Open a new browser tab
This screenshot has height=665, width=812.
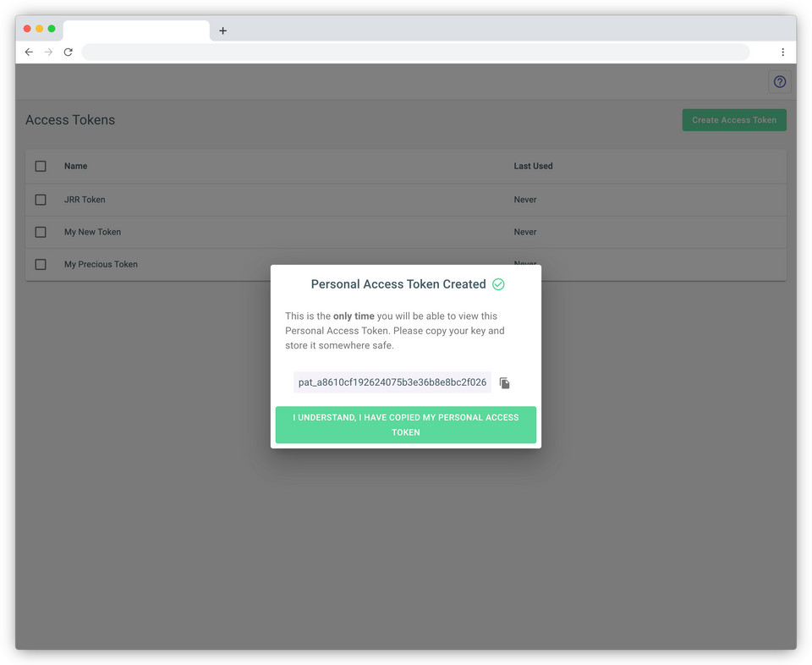tap(222, 30)
